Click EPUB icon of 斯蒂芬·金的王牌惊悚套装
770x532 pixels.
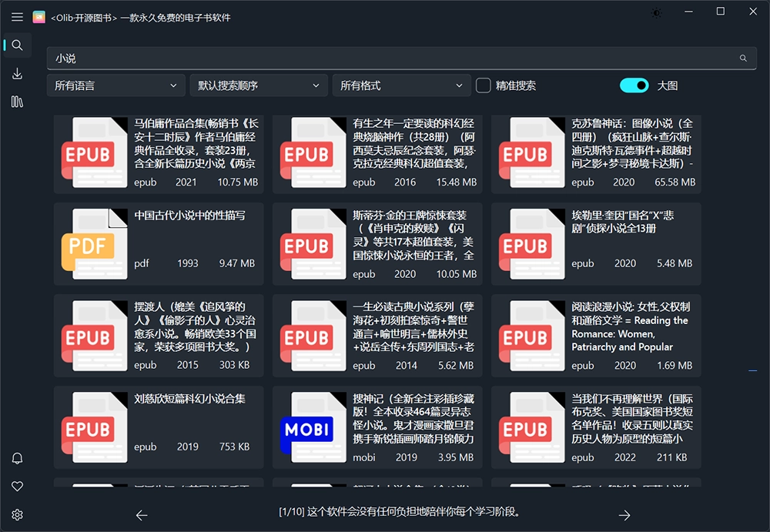[x=313, y=243]
